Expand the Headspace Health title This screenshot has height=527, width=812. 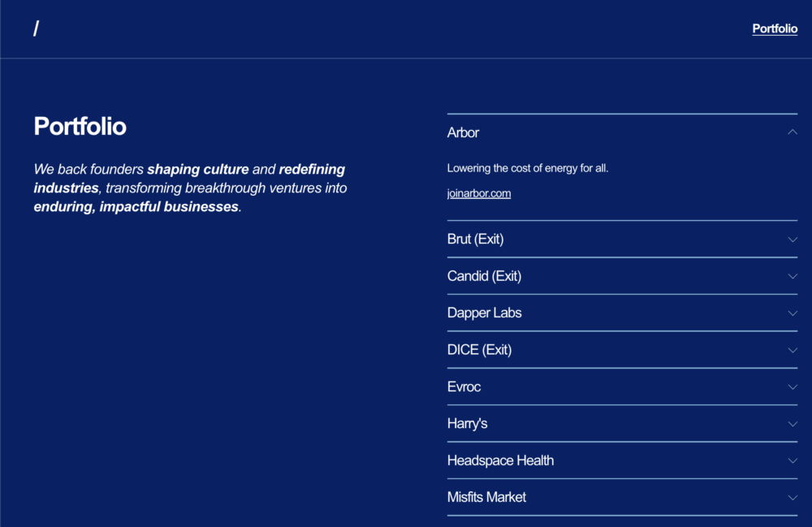coord(500,460)
